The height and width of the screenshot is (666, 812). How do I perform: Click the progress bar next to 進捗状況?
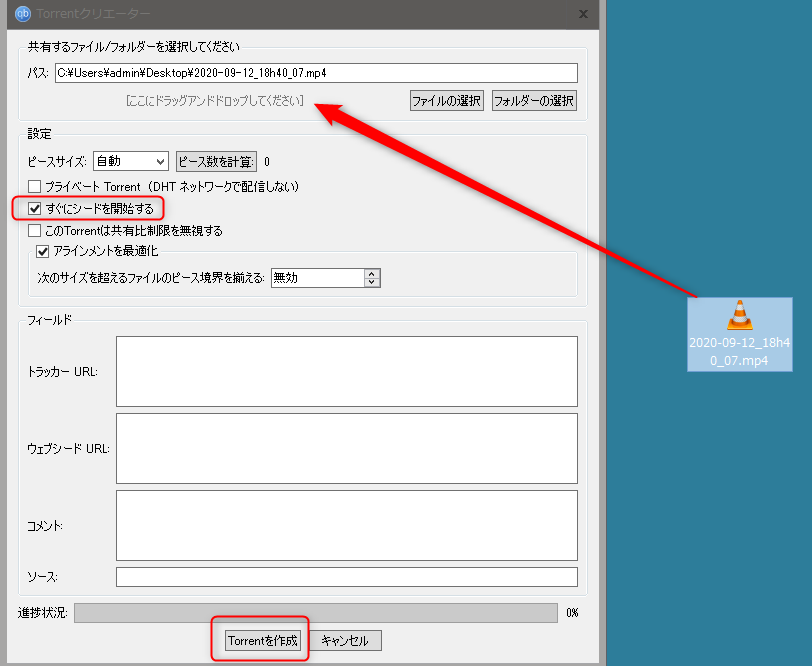tap(315, 612)
